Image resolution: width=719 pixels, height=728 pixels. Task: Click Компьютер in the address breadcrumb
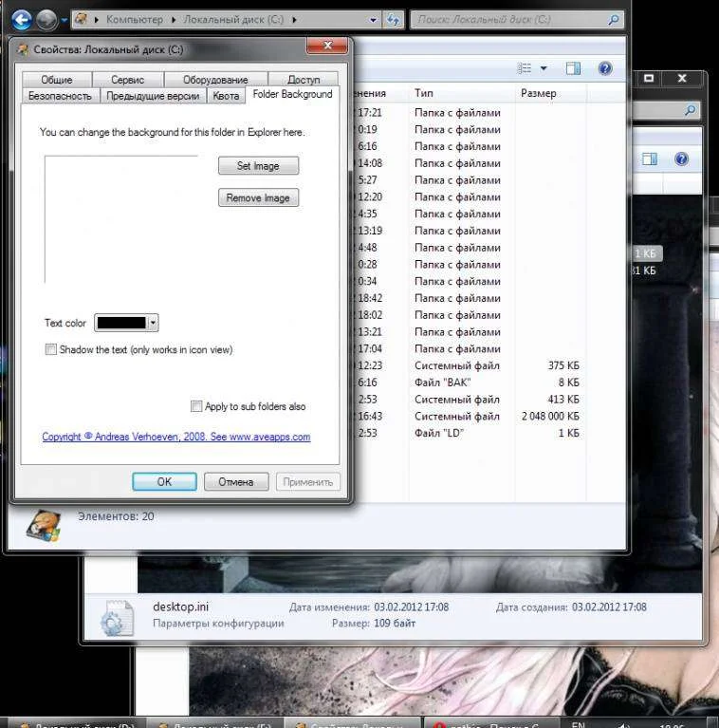click(135, 20)
